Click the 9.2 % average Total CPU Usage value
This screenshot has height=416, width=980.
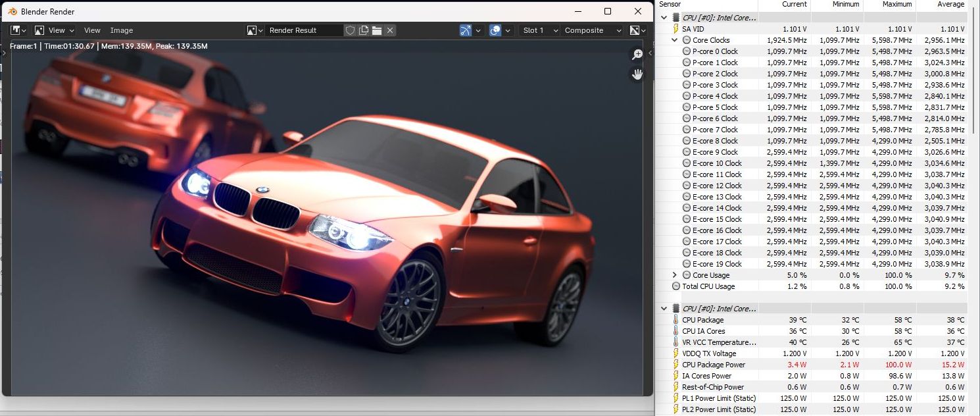point(954,286)
